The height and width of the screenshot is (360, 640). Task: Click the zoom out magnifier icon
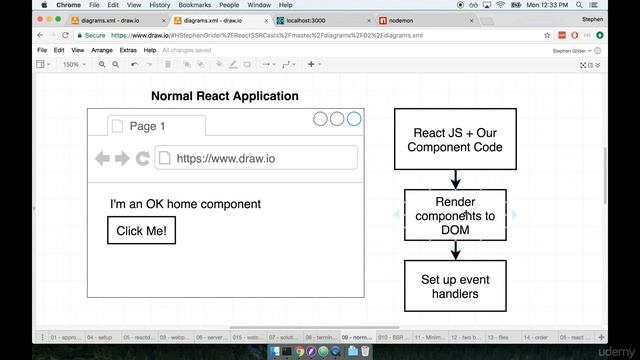point(116,64)
